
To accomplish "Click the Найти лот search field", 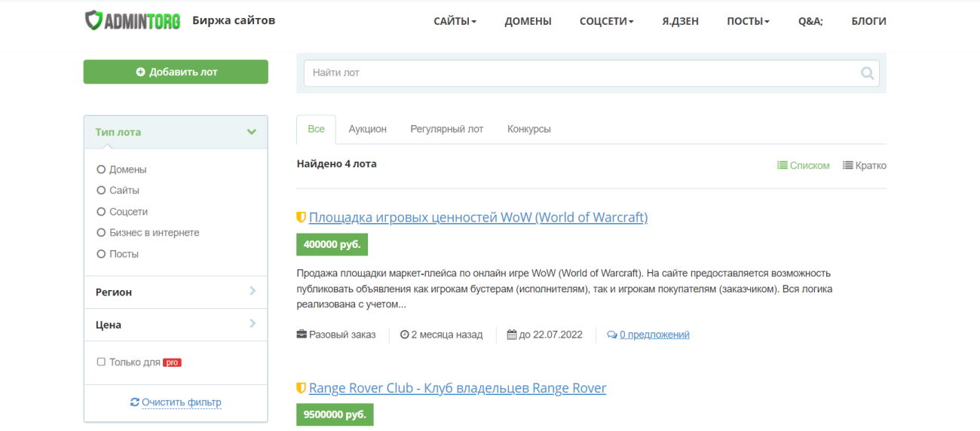I will (580, 73).
